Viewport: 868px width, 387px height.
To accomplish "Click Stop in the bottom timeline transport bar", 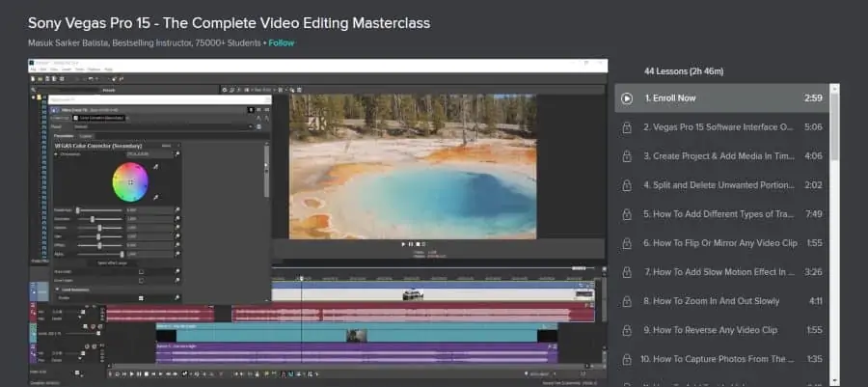I will tap(146, 374).
